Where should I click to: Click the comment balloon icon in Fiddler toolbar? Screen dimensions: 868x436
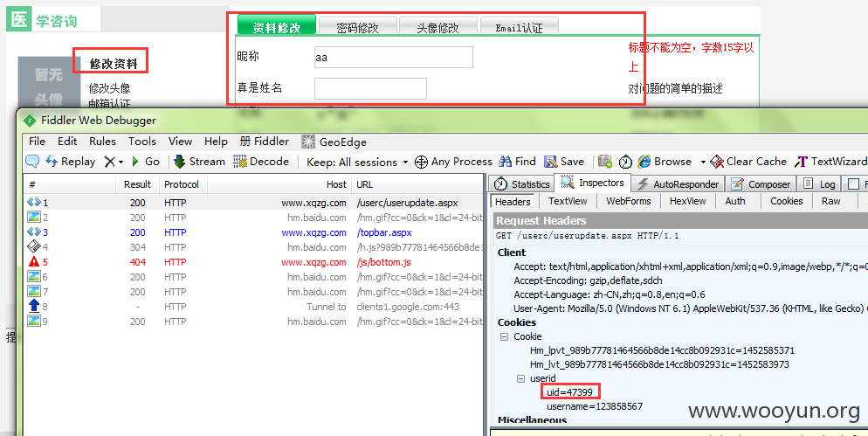pyautogui.click(x=32, y=162)
